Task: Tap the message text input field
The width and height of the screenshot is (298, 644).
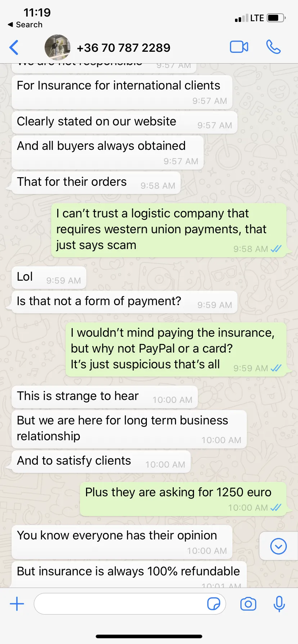Action: tap(130, 604)
